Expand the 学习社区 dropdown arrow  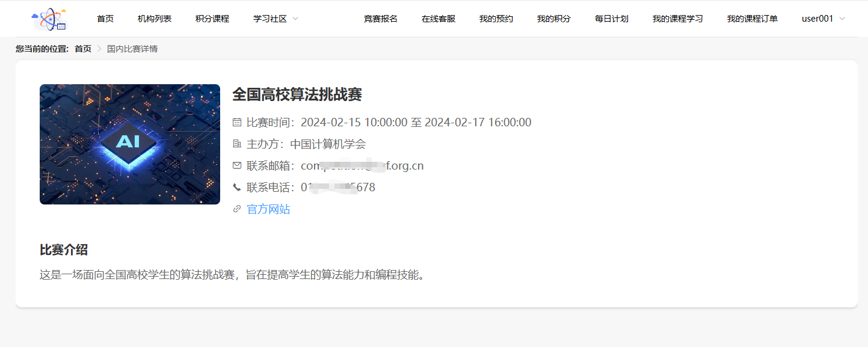tap(295, 19)
